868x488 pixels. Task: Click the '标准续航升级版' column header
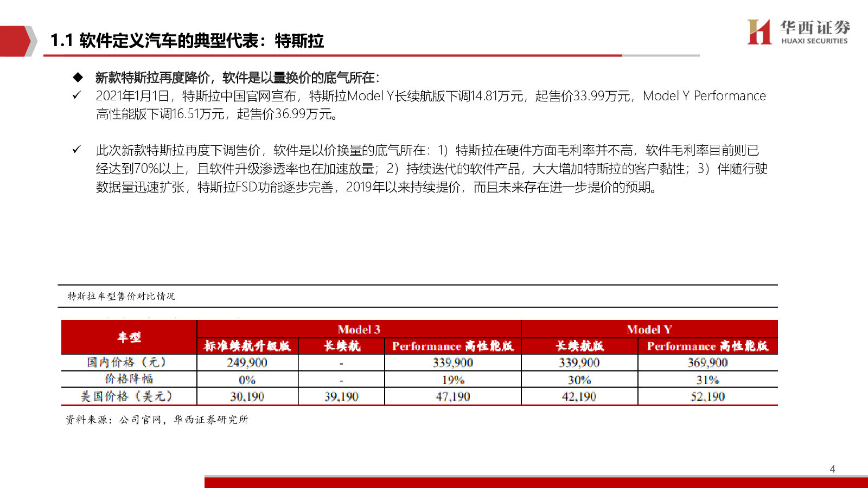tap(247, 346)
